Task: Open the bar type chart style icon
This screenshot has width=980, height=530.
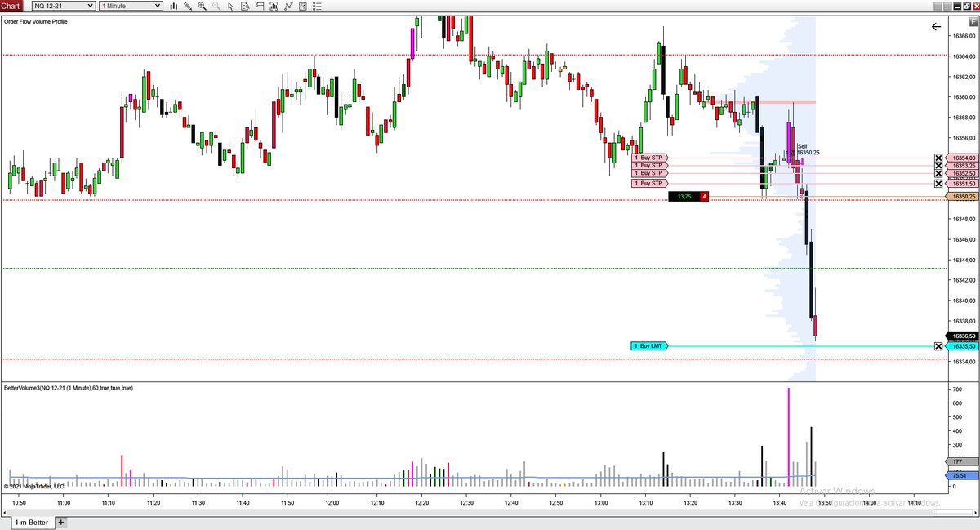Action: click(x=173, y=6)
